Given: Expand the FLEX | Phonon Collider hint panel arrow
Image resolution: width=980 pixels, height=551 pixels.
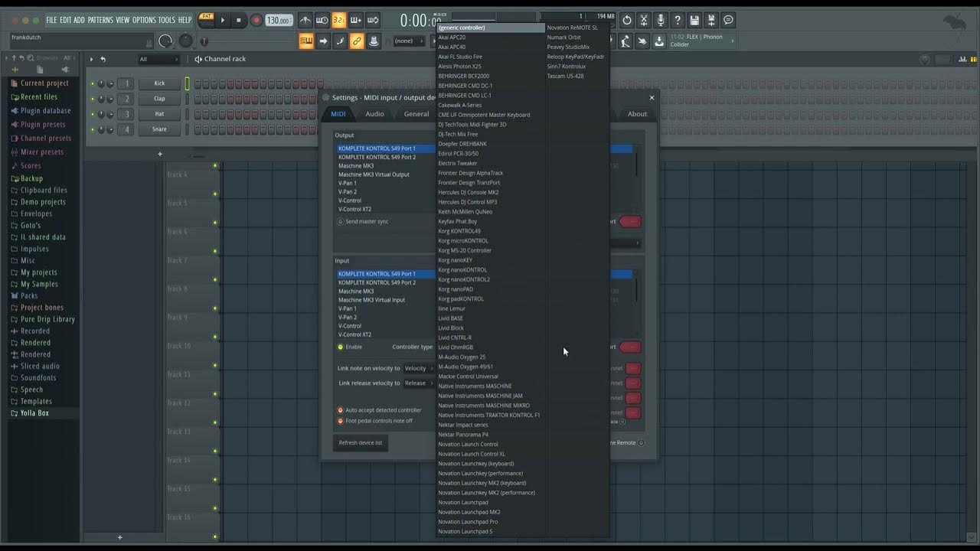Looking at the screenshot, I should 733,41.
